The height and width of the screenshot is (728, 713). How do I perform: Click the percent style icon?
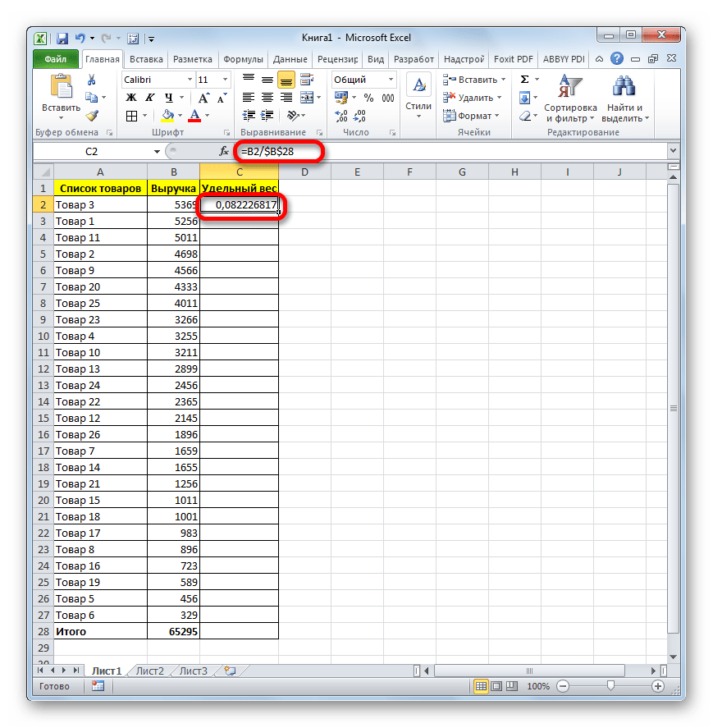367,98
